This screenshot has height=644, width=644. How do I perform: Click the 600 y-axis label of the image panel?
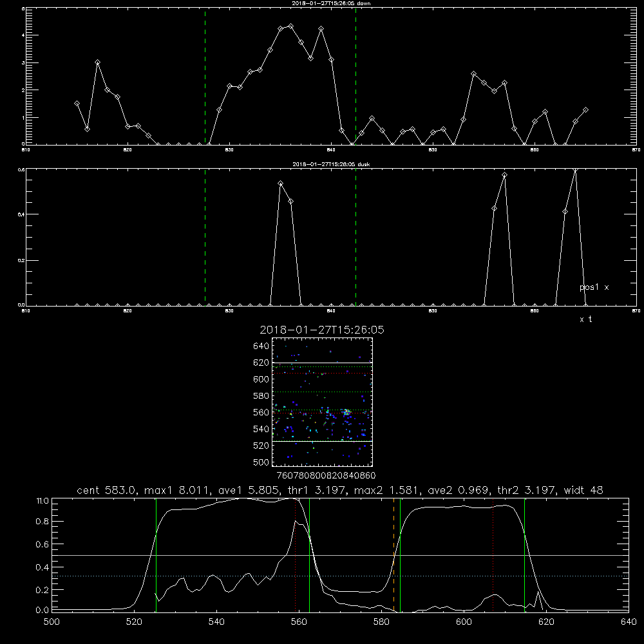[x=261, y=379]
